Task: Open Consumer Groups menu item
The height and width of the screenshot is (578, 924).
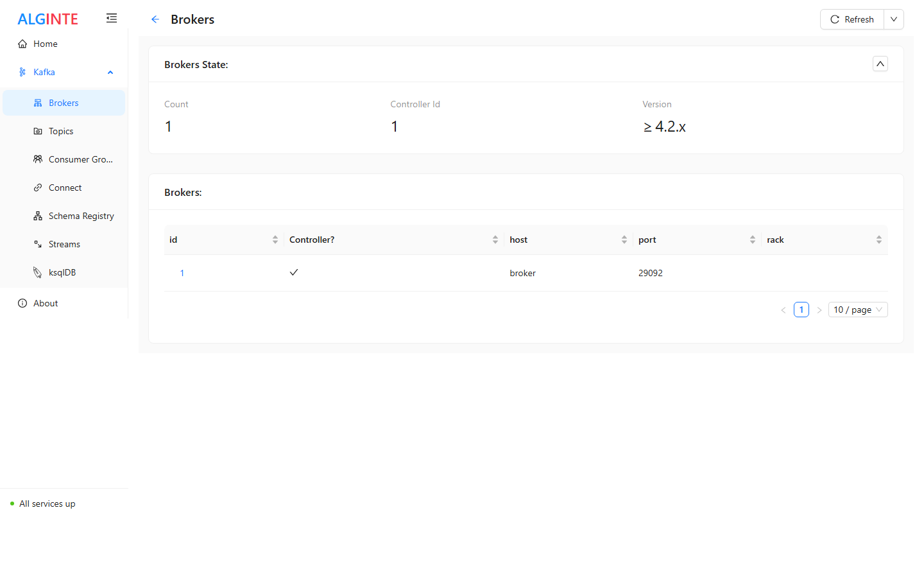Action: pos(64,159)
